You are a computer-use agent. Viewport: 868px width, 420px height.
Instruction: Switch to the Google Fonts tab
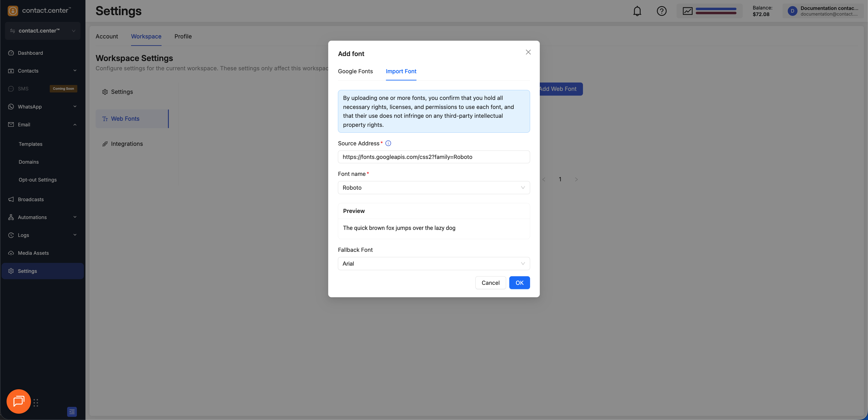(355, 71)
